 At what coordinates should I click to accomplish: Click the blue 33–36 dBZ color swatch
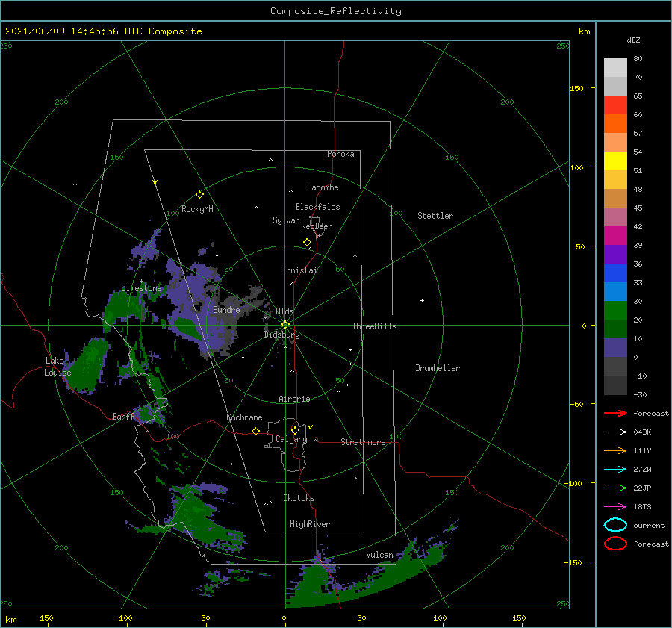[x=615, y=273]
